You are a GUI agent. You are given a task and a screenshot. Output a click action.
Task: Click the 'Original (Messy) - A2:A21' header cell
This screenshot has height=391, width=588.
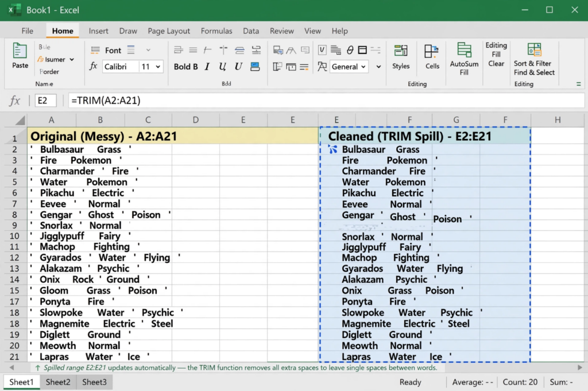[x=172, y=136]
